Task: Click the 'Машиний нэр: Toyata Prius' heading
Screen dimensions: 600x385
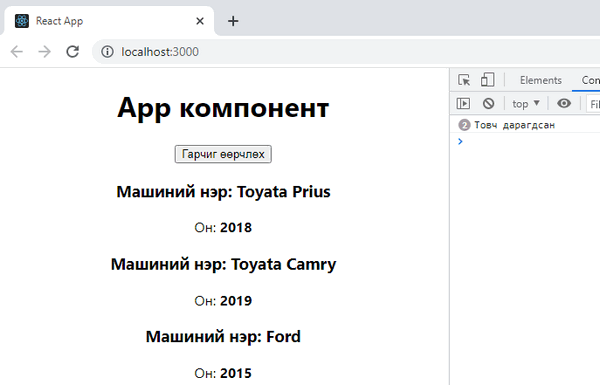Action: click(x=223, y=192)
